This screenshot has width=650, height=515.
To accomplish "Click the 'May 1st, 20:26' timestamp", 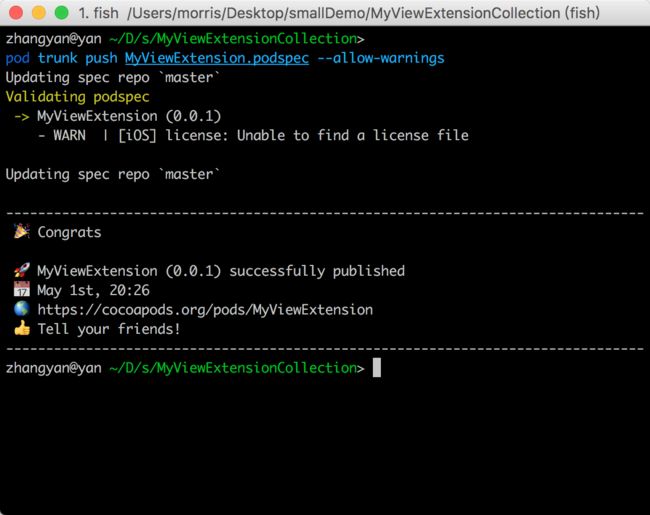I will pos(93,290).
